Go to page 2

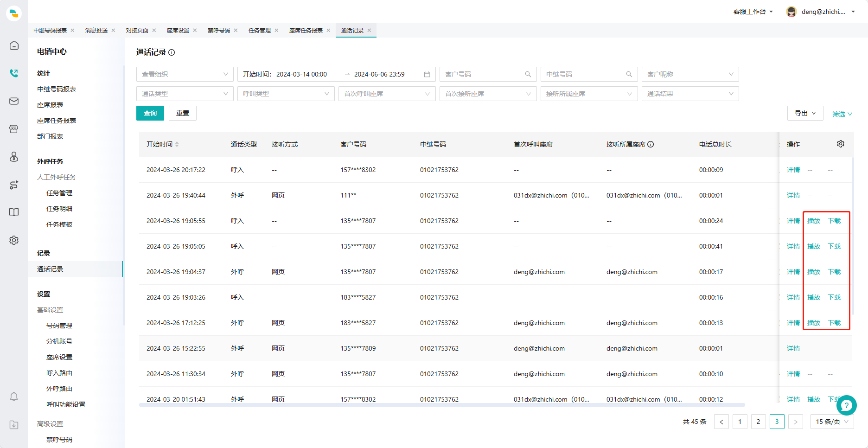[759, 422]
